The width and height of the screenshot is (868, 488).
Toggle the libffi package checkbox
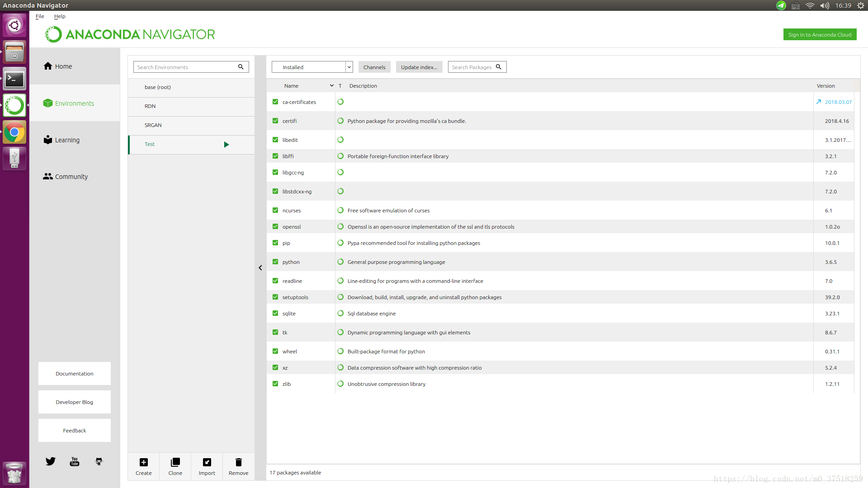tap(275, 156)
